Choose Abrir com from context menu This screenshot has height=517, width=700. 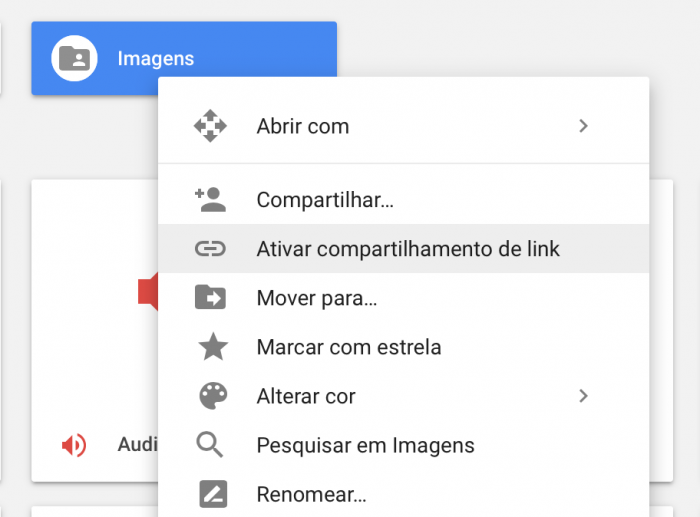404,126
